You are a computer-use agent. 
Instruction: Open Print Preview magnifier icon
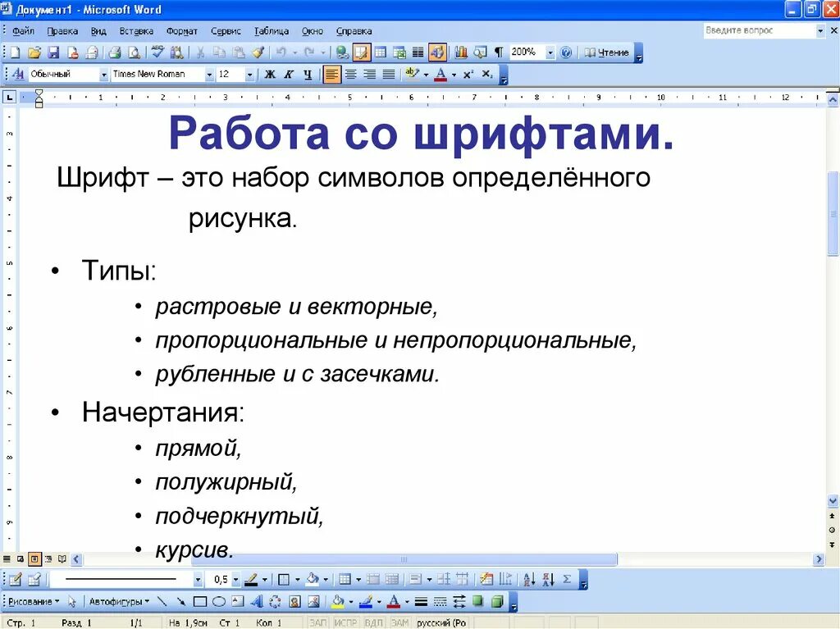tap(134, 52)
